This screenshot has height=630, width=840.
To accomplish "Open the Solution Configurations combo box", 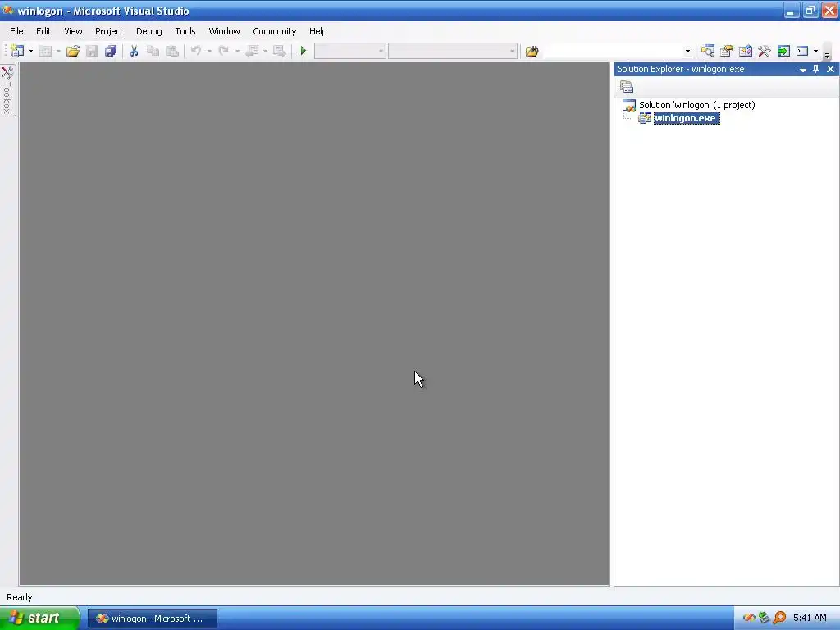I will pos(349,52).
